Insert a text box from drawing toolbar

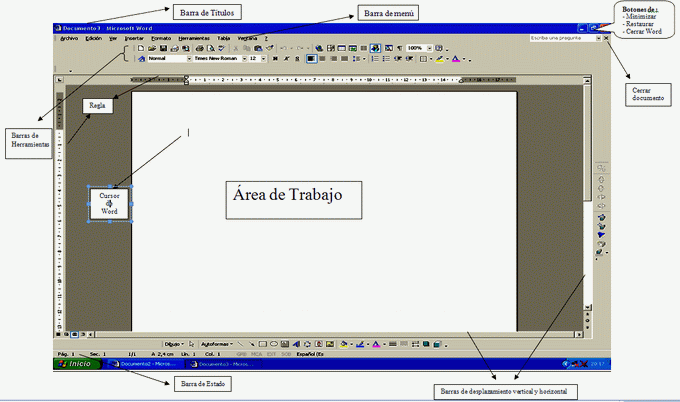(x=285, y=344)
